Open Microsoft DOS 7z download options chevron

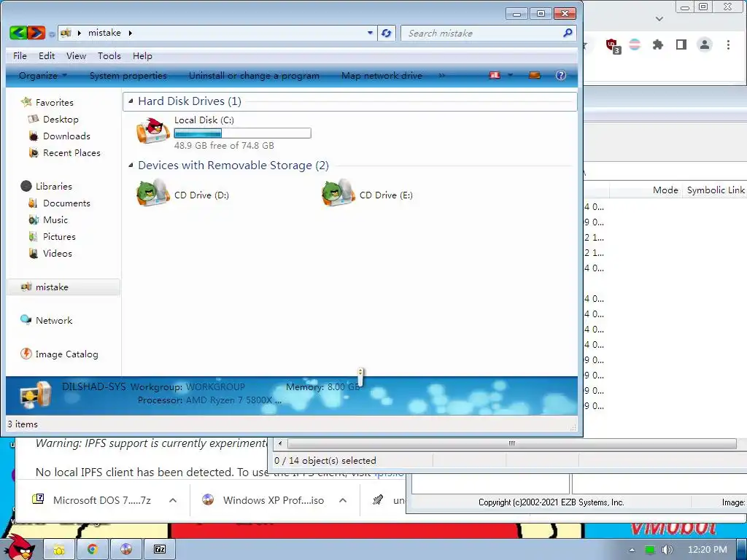[173, 500]
